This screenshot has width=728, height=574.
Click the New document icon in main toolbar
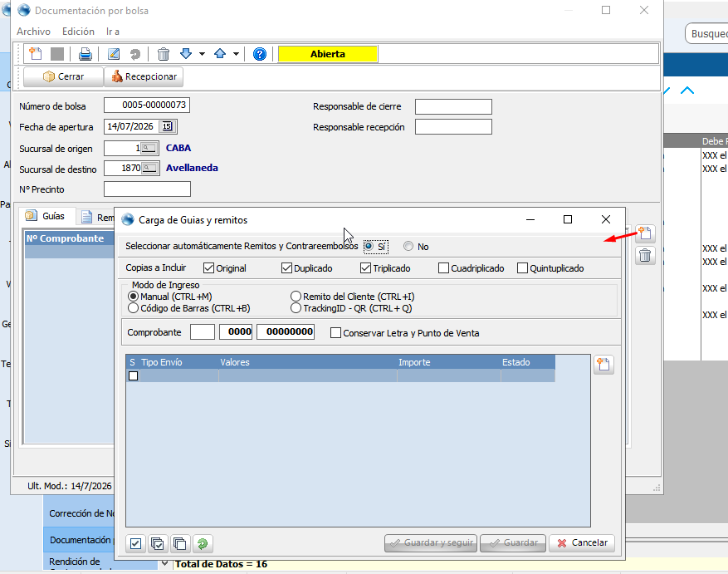click(36, 54)
